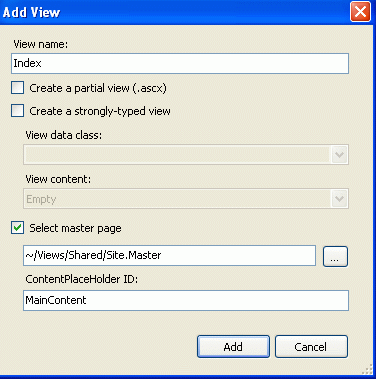
Task: Click the ContentPlaceHolder ID label
Action: pyautogui.click(x=82, y=279)
